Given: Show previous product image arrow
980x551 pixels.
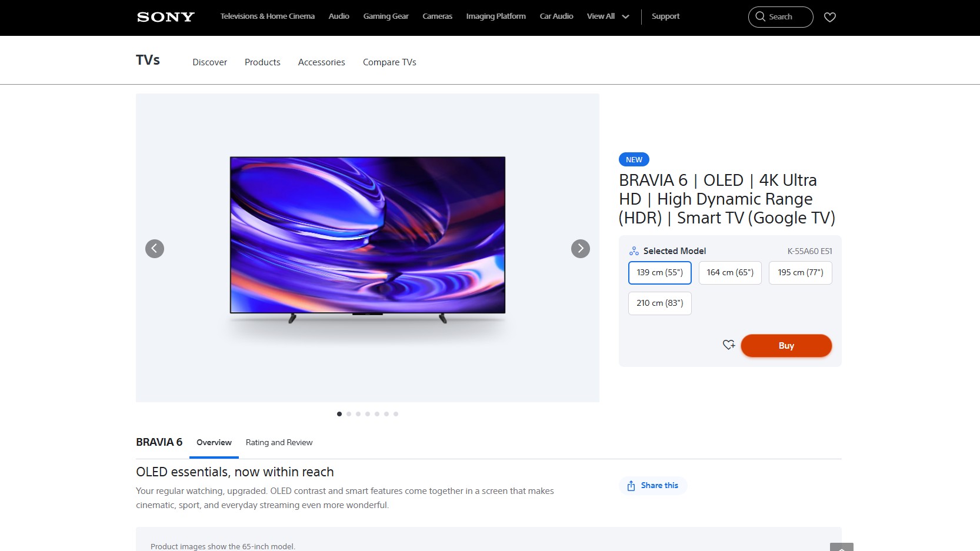Looking at the screenshot, I should click(x=155, y=249).
